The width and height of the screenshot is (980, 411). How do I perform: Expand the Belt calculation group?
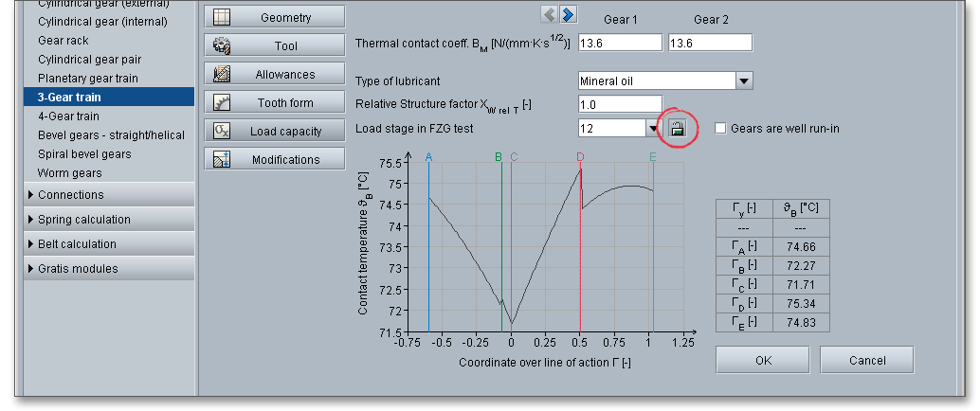(78, 244)
